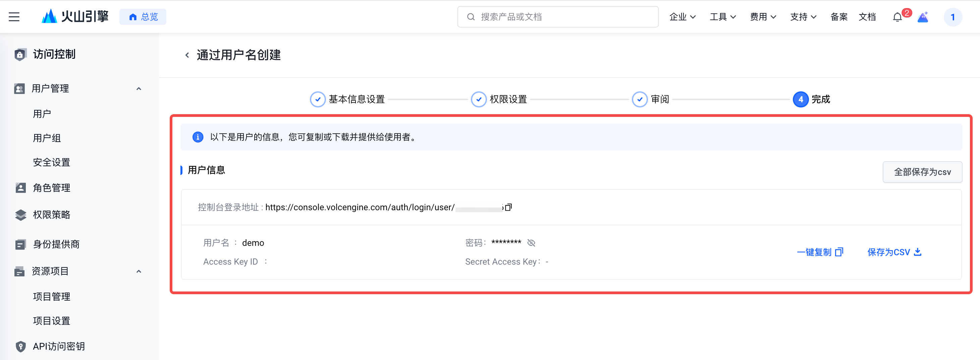Click the 用户信息 section heading
The width and height of the screenshot is (980, 360).
[207, 170]
